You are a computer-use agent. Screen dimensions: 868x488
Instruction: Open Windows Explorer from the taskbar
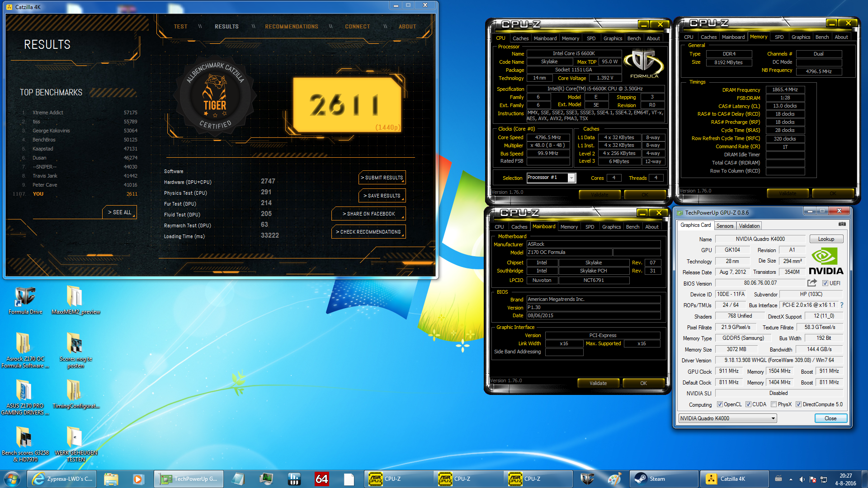(111, 479)
